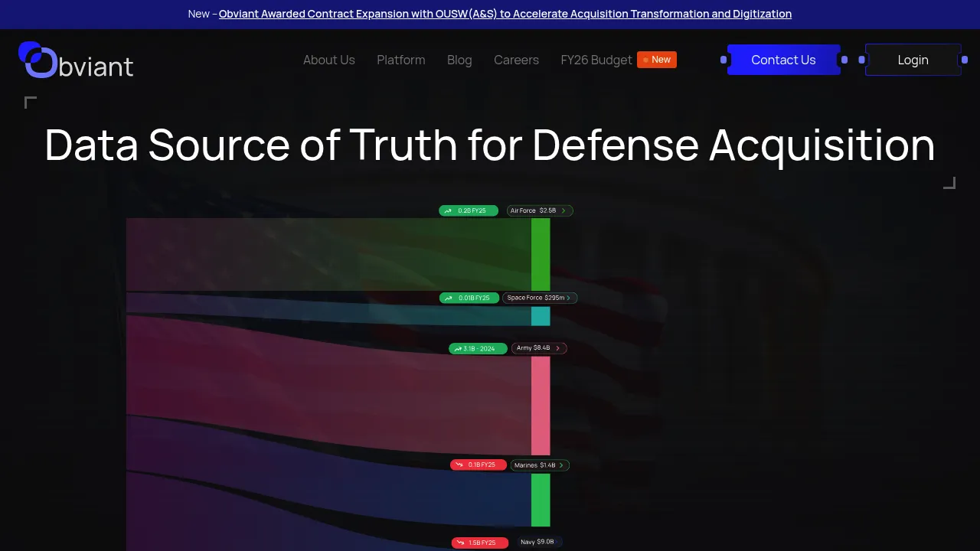Viewport: 980px width, 551px height.
Task: Select the green Marines chart bar
Action: pos(541,500)
